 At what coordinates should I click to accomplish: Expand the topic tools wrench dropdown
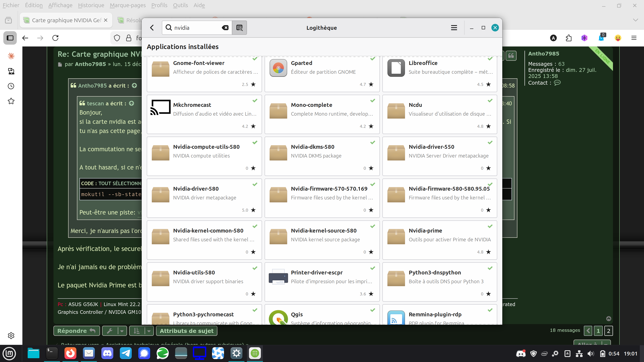(122, 331)
